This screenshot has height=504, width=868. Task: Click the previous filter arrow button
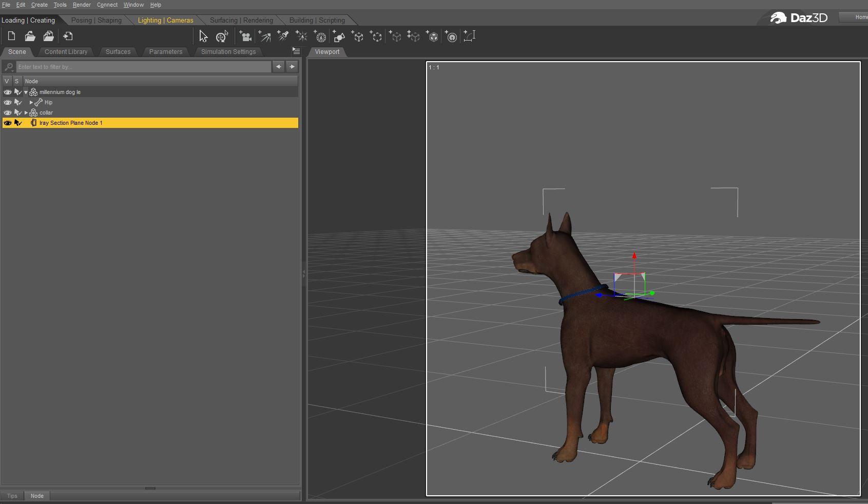[x=278, y=67]
